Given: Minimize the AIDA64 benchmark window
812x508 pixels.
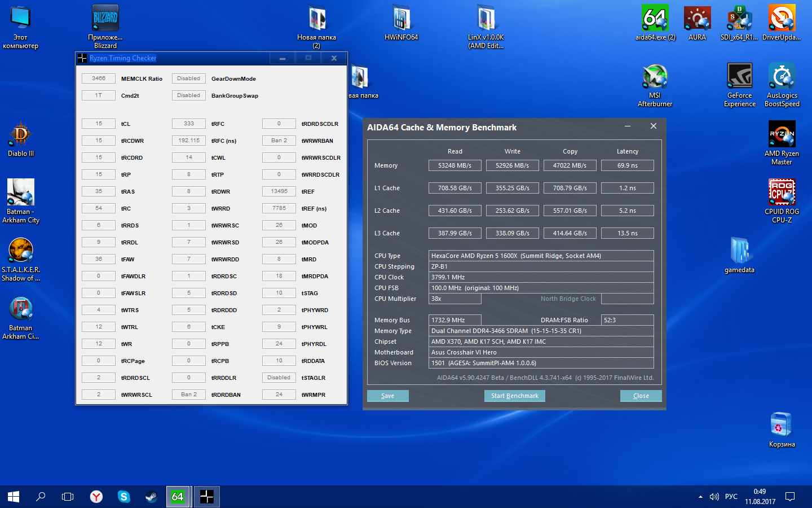Looking at the screenshot, I should pyautogui.click(x=628, y=126).
